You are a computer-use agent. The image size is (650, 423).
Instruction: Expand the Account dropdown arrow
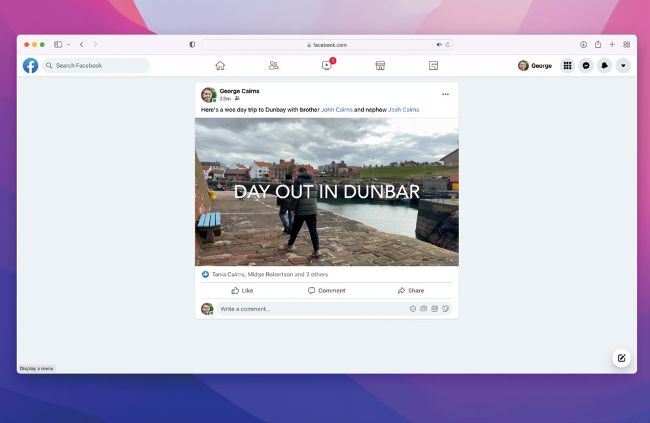[x=623, y=65]
